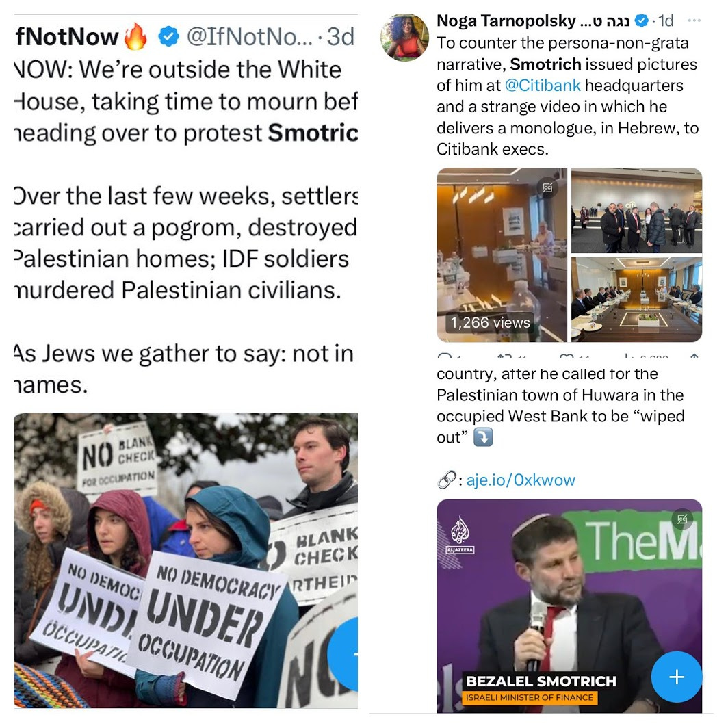Open the three-dot menu on Noga Tarnopolsky's tweet
The image size is (728, 728).
(x=694, y=21)
